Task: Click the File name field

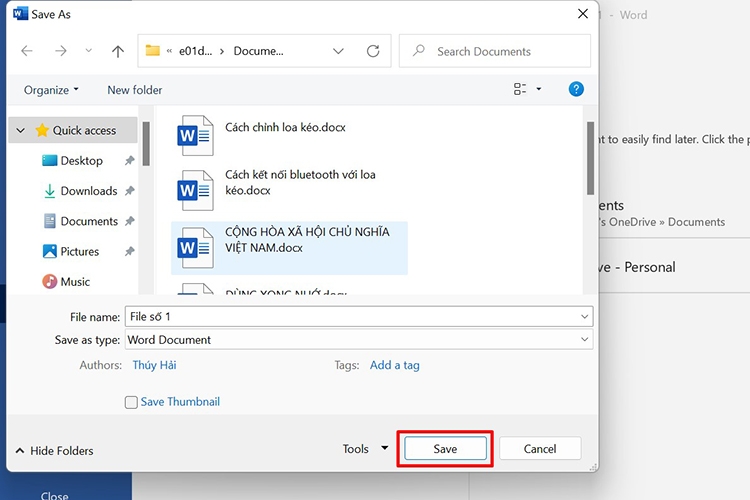Action: 359,317
